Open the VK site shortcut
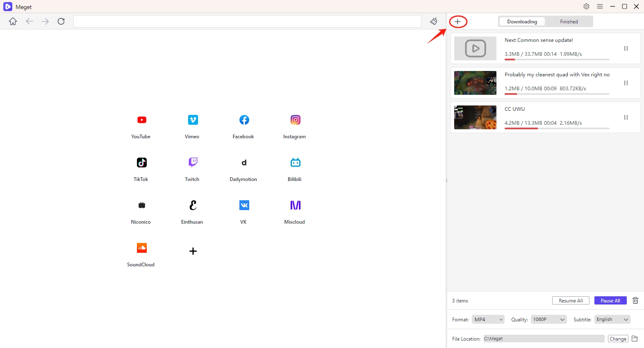 (244, 212)
